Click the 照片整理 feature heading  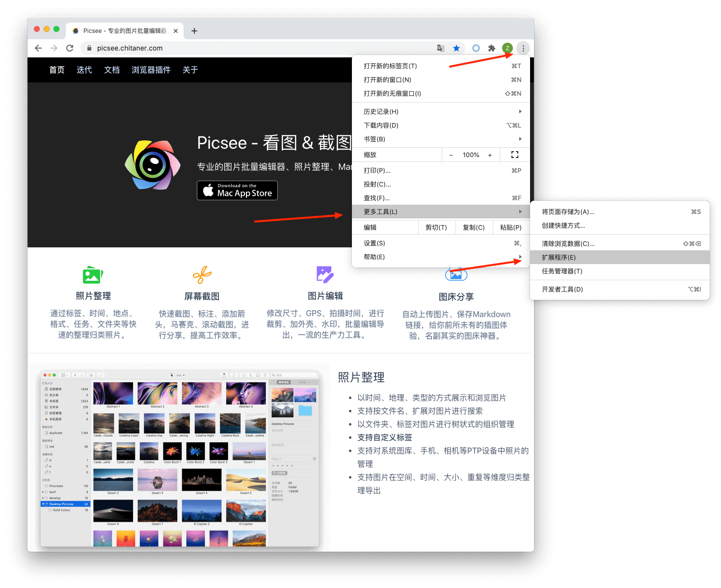tap(93, 296)
